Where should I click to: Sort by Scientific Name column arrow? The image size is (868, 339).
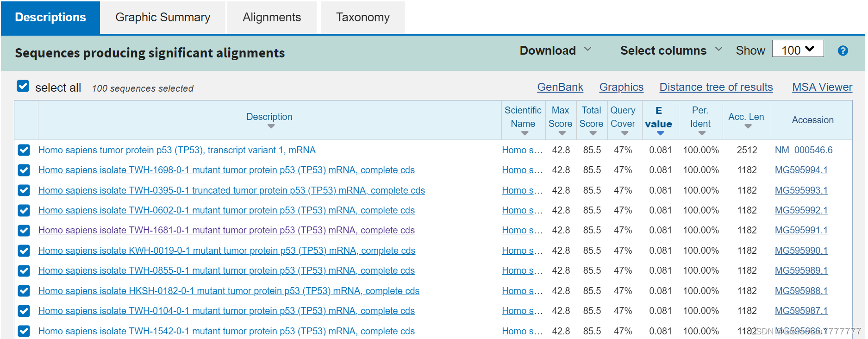pyautogui.click(x=525, y=133)
